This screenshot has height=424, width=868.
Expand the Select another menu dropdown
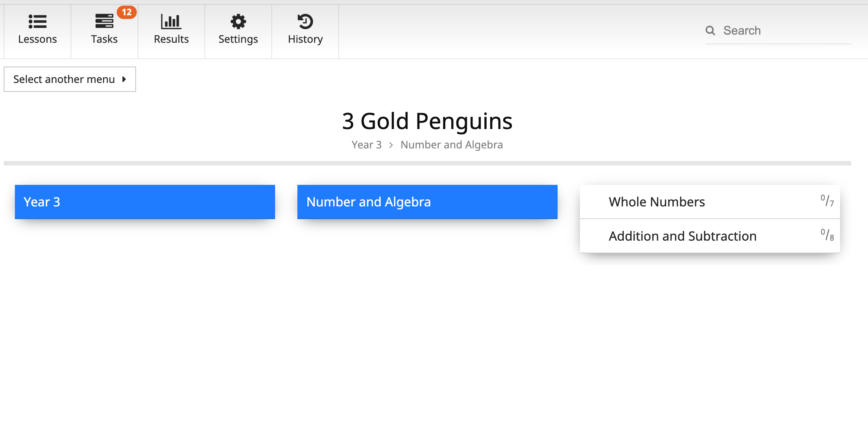[x=64, y=79]
